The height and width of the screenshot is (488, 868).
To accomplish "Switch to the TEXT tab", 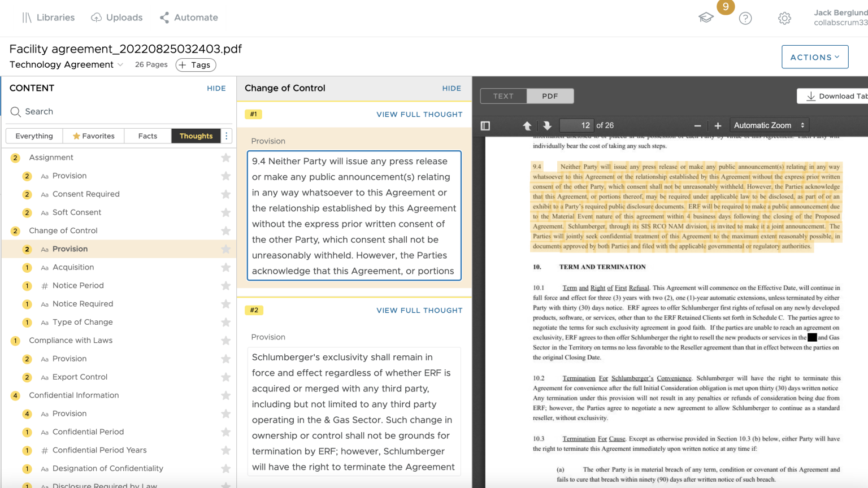I will click(x=502, y=96).
